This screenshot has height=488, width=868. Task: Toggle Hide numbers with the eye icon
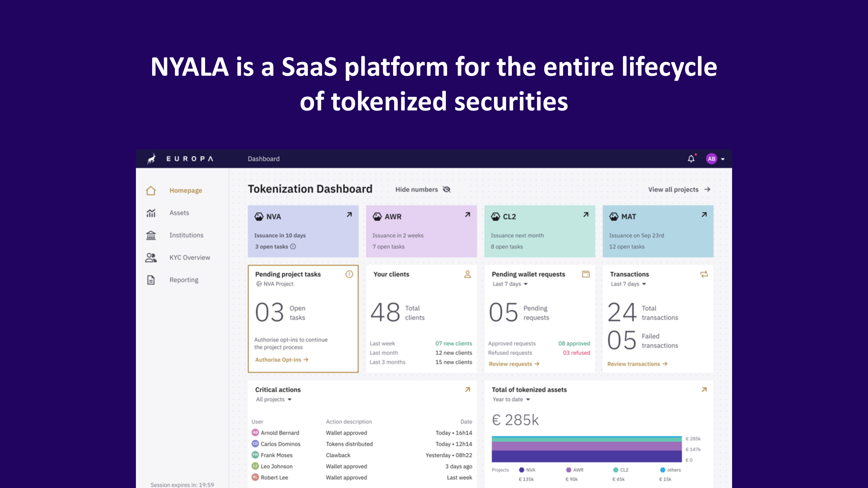447,189
